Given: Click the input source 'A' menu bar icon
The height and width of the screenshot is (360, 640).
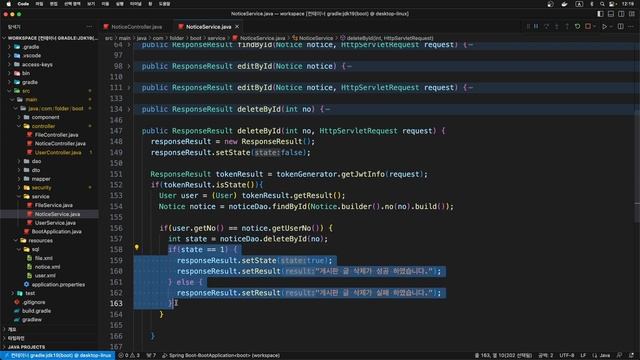Looking at the screenshot, I should point(579,4).
